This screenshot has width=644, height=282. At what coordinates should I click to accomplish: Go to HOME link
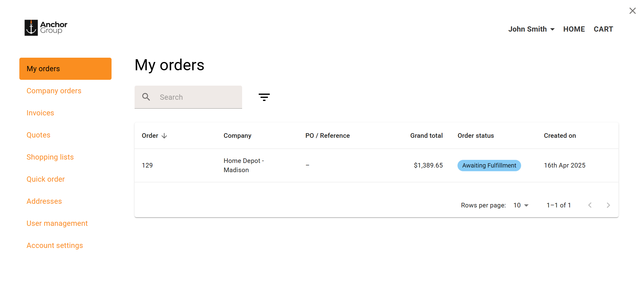coord(574,29)
